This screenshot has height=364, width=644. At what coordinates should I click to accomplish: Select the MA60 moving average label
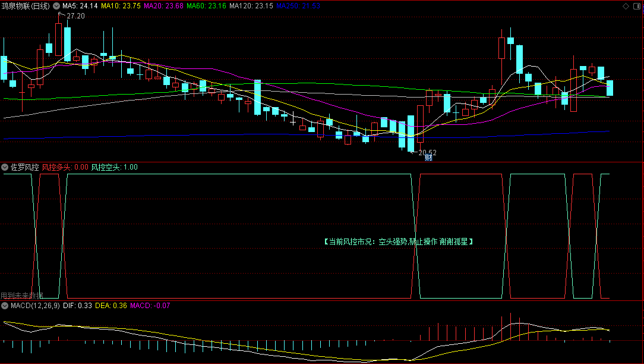[x=206, y=6]
